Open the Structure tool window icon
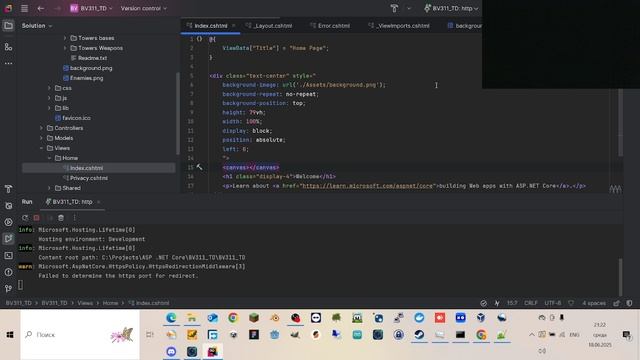Image resolution: width=640 pixels, height=360 pixels. tap(8, 47)
